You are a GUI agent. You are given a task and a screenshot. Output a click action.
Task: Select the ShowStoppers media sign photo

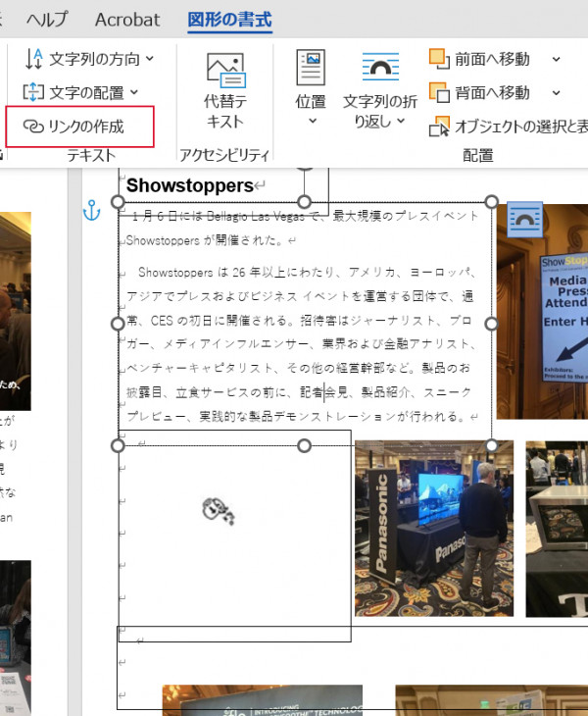542,312
